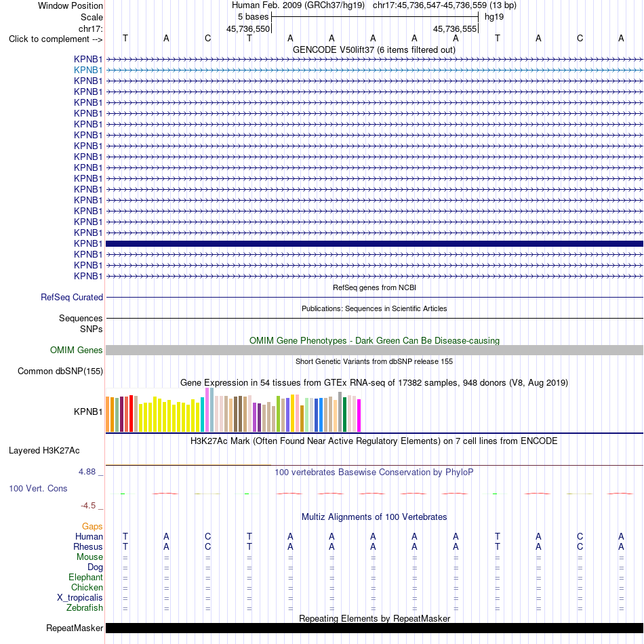
Task: Click the KPNB1 label beside the GTEx chart
Action: pos(88,411)
